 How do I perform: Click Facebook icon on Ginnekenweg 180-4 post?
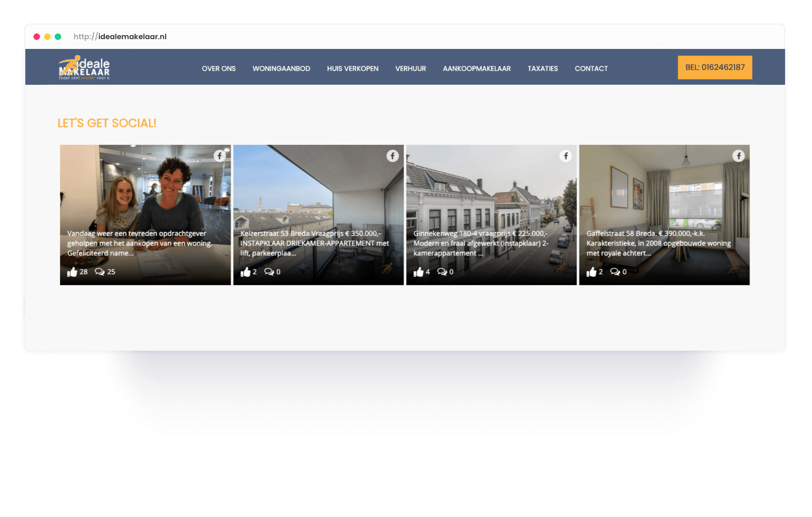click(x=566, y=156)
